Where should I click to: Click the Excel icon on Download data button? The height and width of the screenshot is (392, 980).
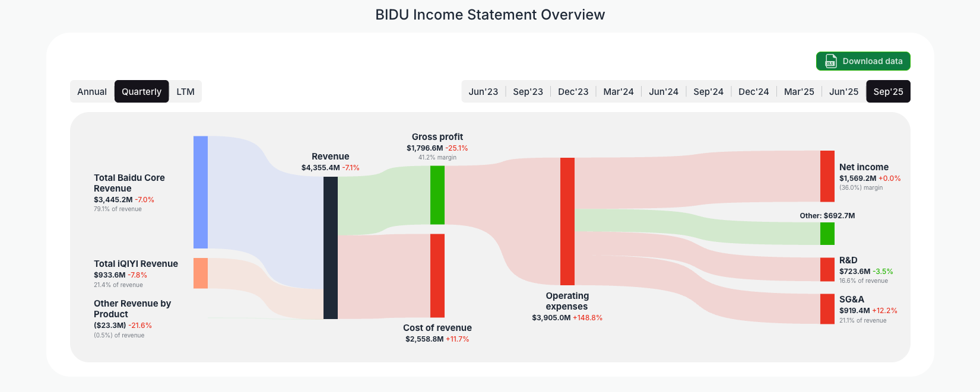click(829, 61)
